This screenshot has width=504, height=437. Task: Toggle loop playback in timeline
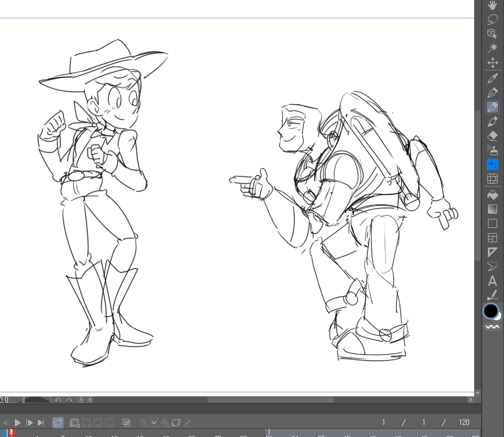coord(58,423)
